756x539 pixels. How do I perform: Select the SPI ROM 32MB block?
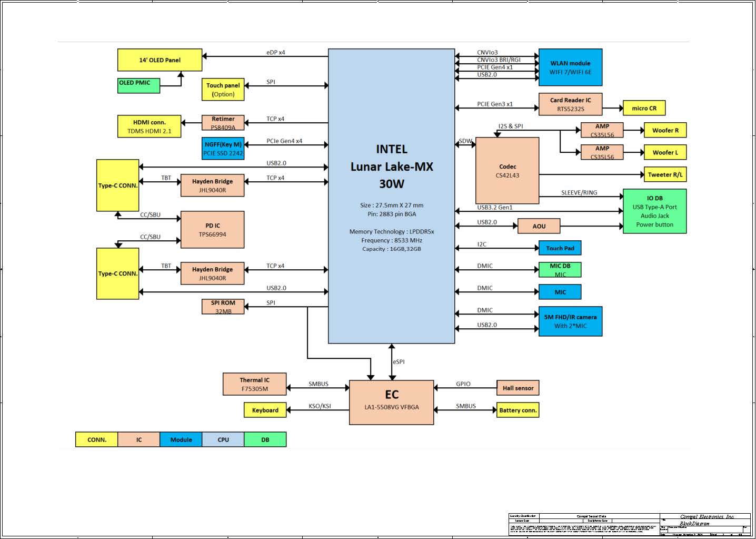click(223, 307)
